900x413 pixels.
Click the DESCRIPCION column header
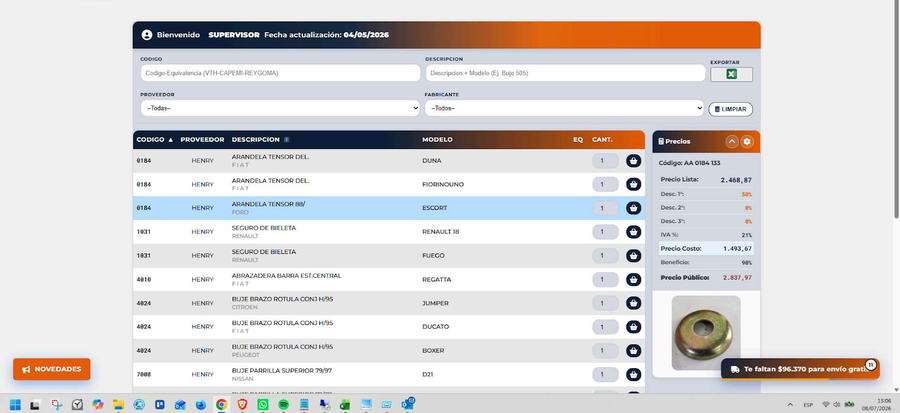pyautogui.click(x=255, y=140)
